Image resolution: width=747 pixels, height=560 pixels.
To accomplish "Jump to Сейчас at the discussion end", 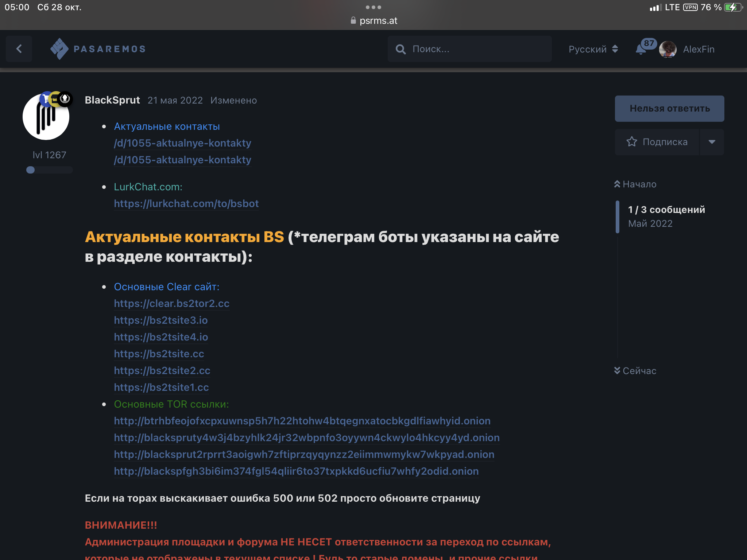I will [635, 371].
